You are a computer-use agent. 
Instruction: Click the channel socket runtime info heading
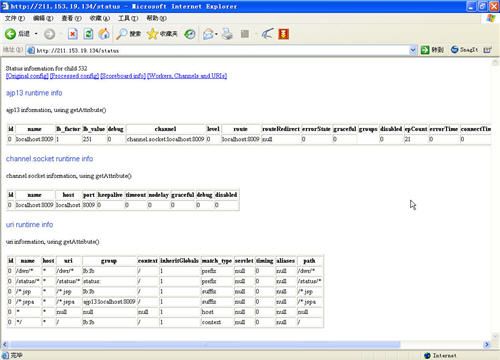(49, 159)
